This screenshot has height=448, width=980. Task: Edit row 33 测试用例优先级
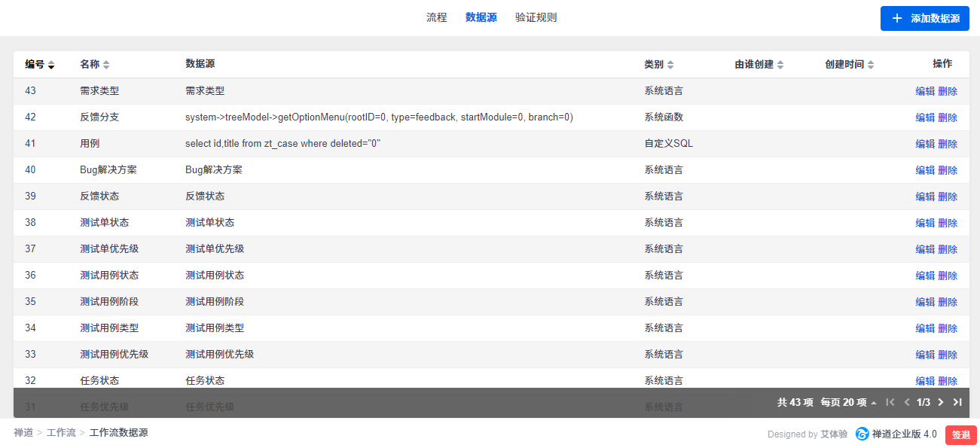click(x=925, y=355)
